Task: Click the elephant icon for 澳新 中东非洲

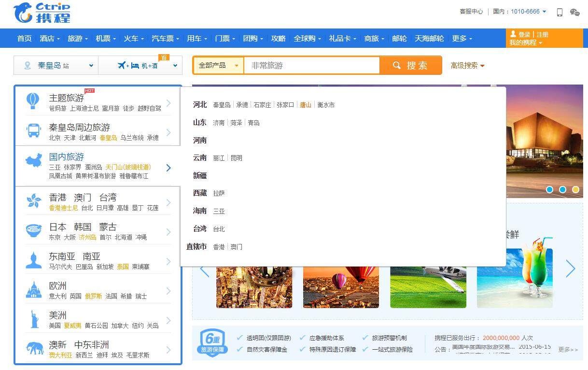Action: [34, 349]
